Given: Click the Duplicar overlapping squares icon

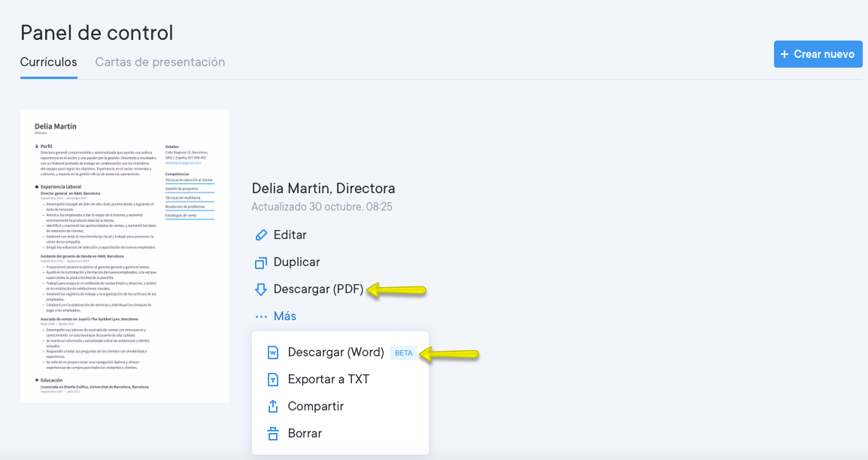Looking at the screenshot, I should [x=261, y=262].
